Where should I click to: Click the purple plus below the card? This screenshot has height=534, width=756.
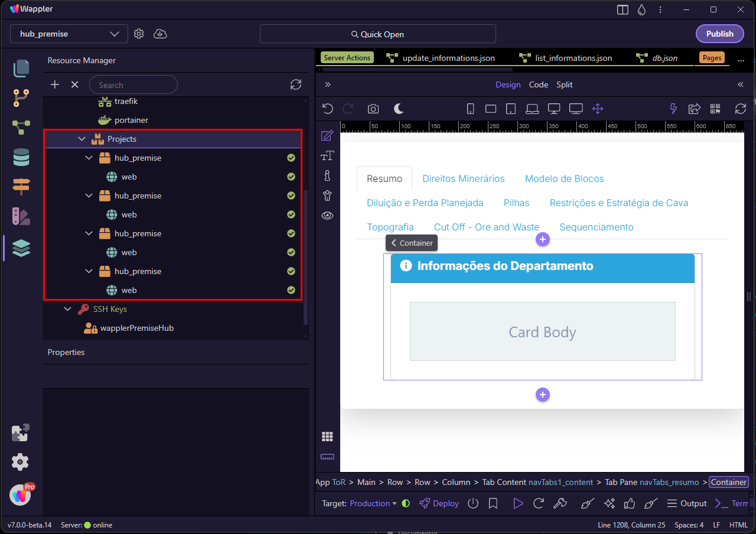pos(543,395)
